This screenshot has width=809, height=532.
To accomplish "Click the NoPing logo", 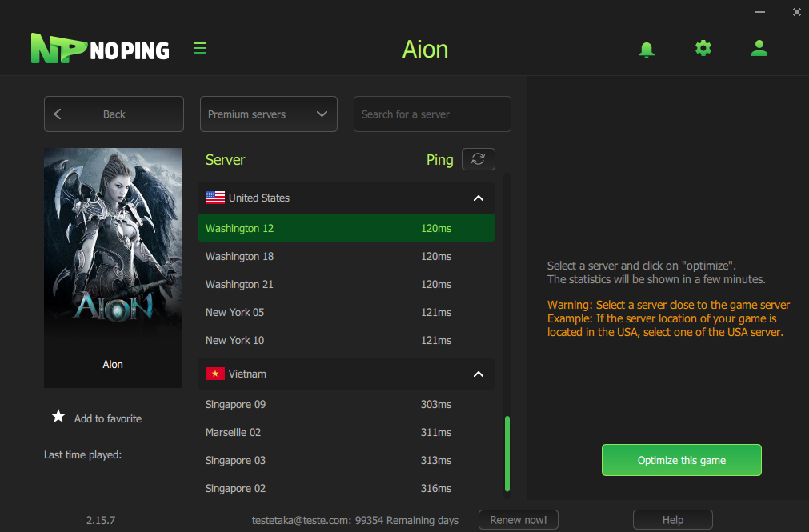I will (x=100, y=49).
